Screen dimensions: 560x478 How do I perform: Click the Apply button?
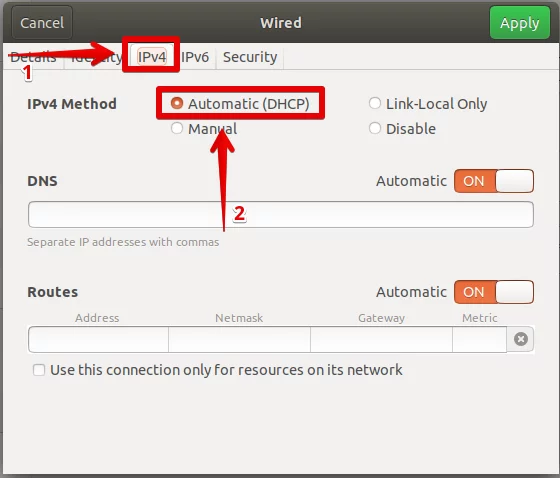click(x=520, y=23)
